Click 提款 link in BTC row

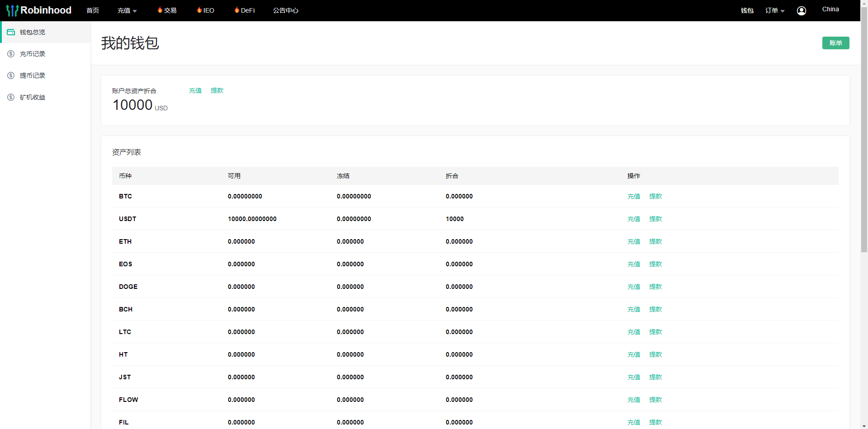click(x=655, y=196)
